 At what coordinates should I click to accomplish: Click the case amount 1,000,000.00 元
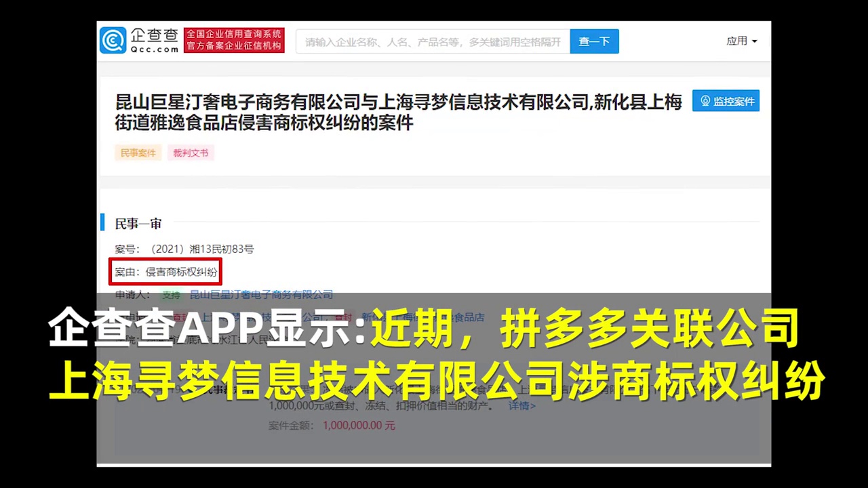[359, 426]
